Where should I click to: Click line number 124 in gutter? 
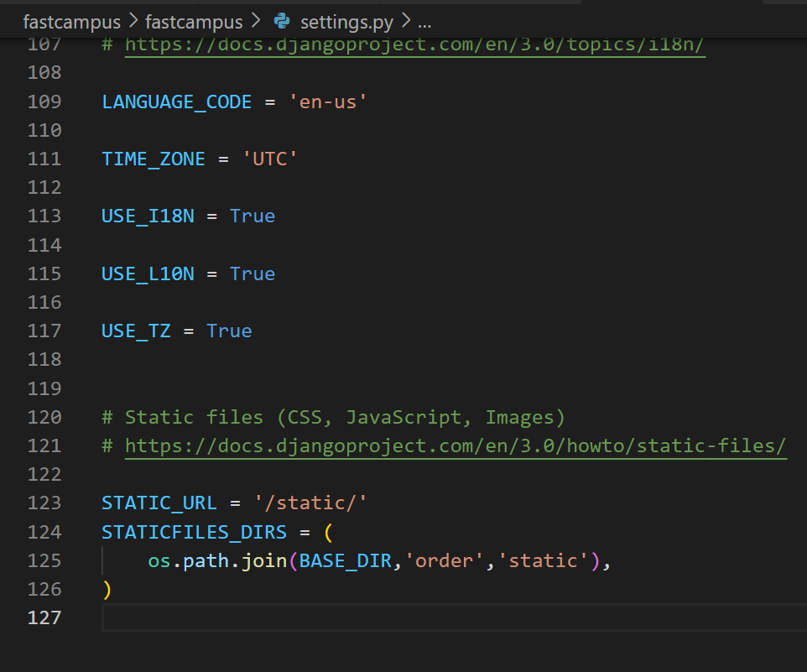tap(44, 532)
